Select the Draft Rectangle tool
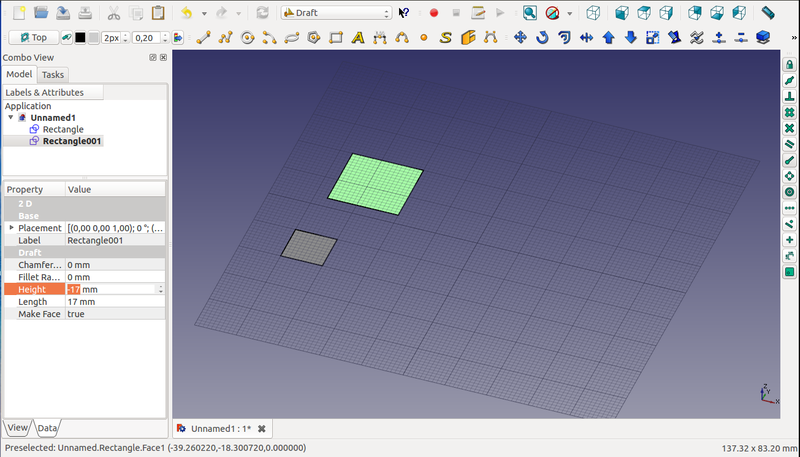This screenshot has width=800, height=457. [336, 38]
